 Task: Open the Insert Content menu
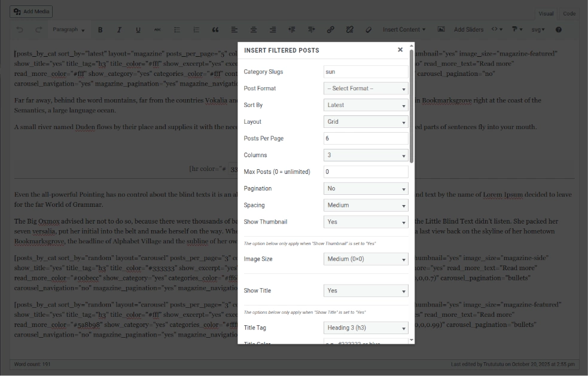[x=404, y=29]
